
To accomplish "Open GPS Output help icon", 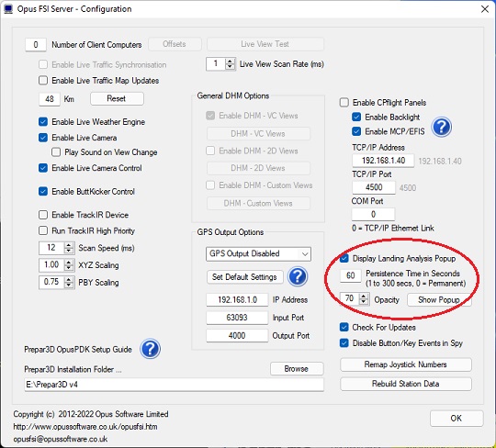I will coord(298,276).
